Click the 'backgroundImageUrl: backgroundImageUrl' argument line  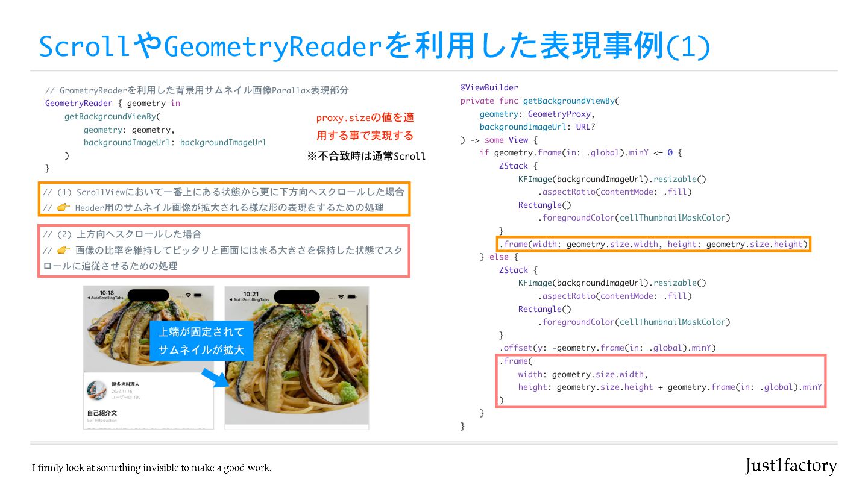pyautogui.click(x=175, y=142)
